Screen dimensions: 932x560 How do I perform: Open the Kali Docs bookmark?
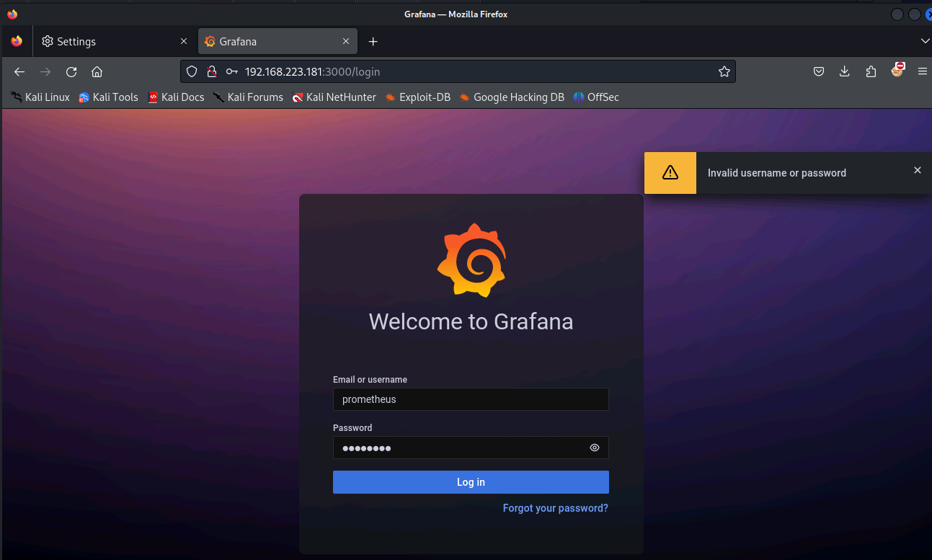(x=176, y=97)
